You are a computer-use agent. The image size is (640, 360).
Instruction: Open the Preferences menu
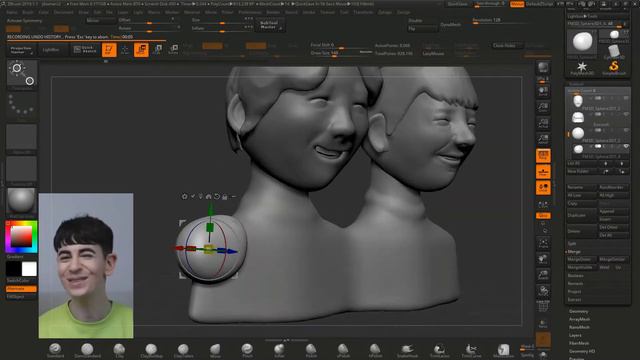[250, 12]
